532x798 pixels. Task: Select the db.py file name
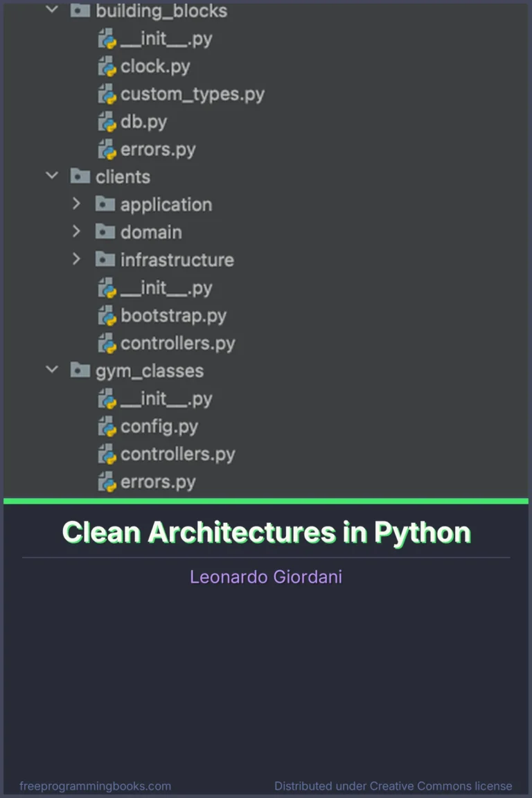click(143, 122)
